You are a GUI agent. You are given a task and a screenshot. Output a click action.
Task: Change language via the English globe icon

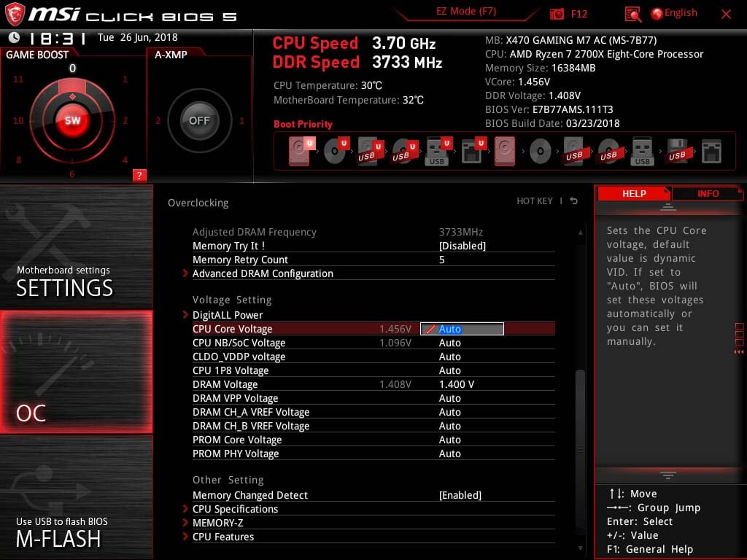(657, 14)
